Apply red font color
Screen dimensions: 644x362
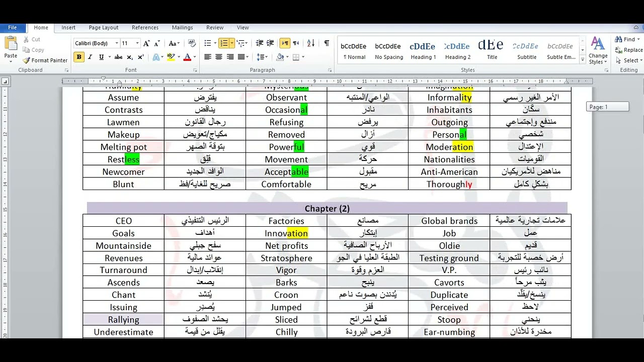tap(187, 57)
